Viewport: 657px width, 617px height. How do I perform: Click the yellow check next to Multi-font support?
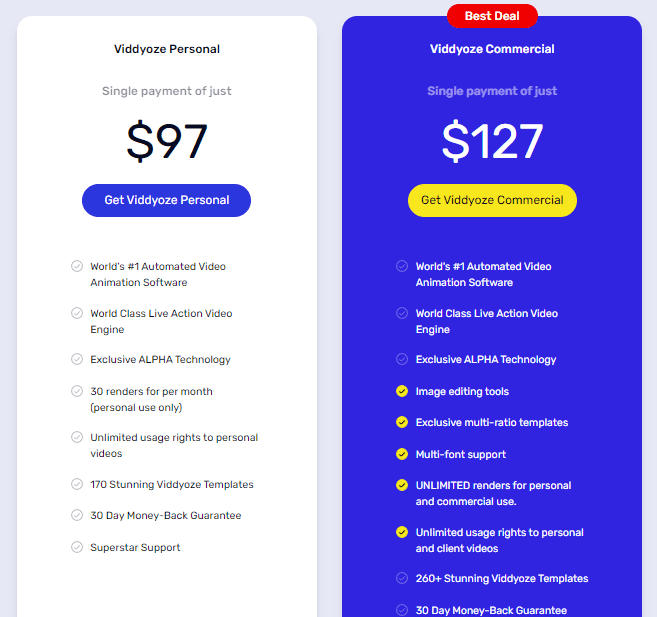click(x=402, y=454)
